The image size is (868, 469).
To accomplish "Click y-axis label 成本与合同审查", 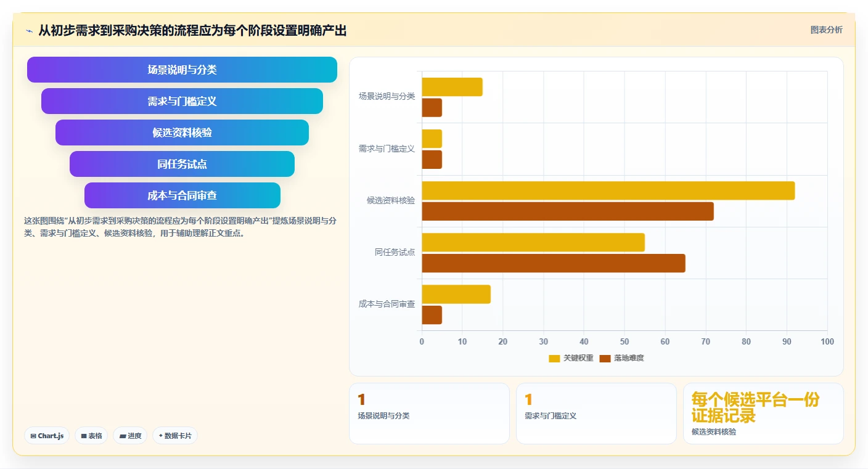I will [x=387, y=304].
